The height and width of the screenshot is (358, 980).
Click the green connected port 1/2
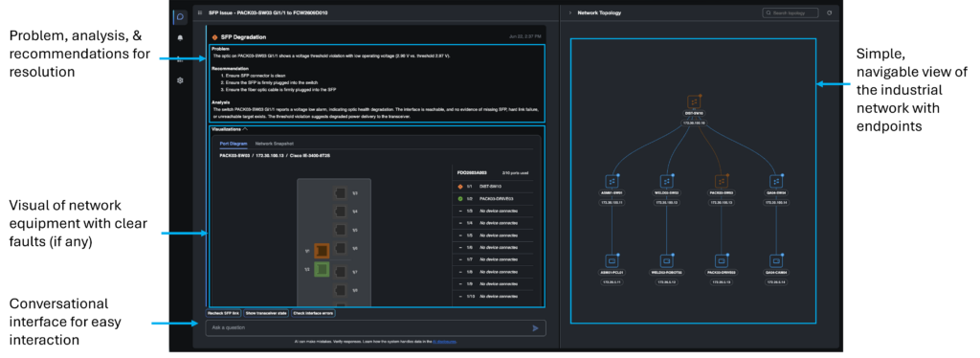coord(322,270)
